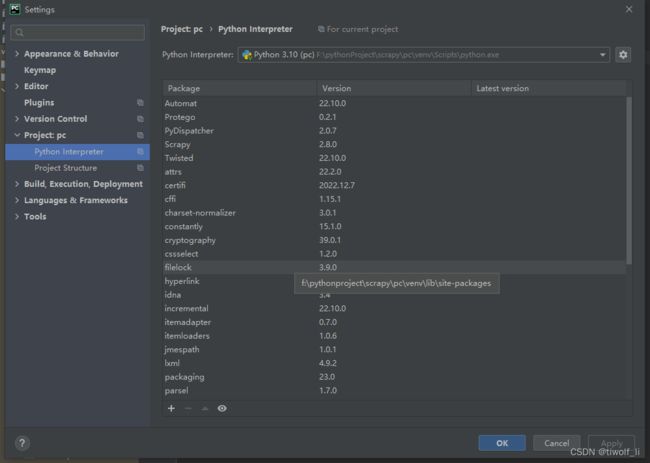Expand the Languages & Frameworks section
The width and height of the screenshot is (650, 463).
click(x=17, y=200)
